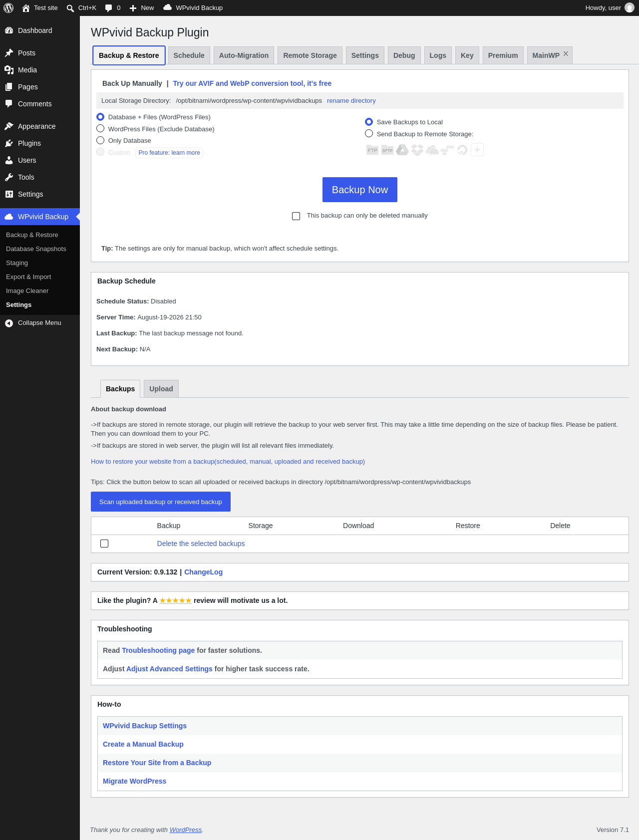Click the WordPress logo in the admin bar

[8, 8]
